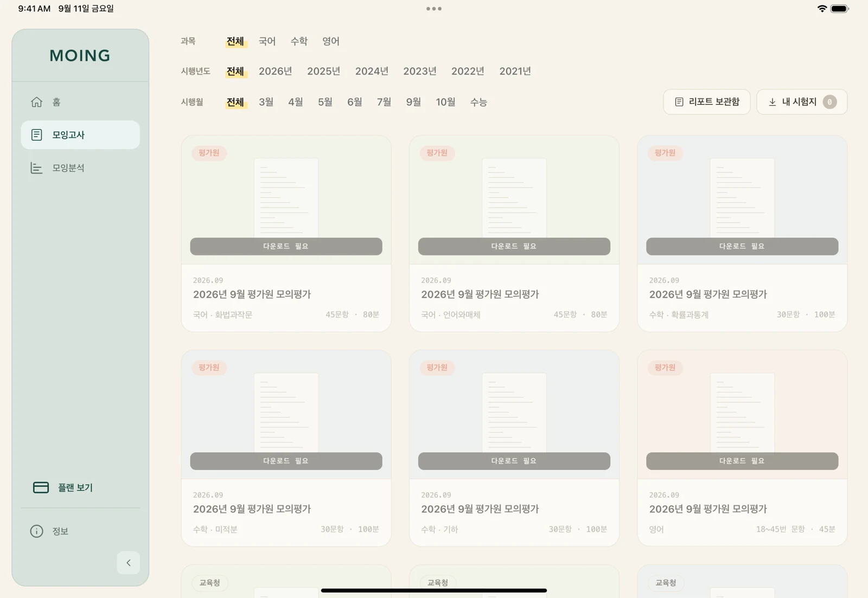868x598 pixels.
Task: Filter the month by 3월
Action: [x=266, y=102]
